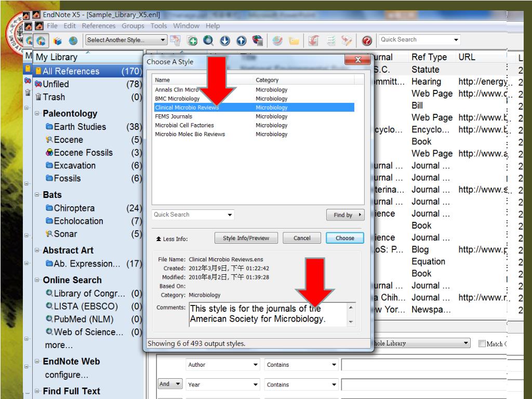Open Online Search magnifier globe icon
532x399 pixels.
(x=208, y=41)
